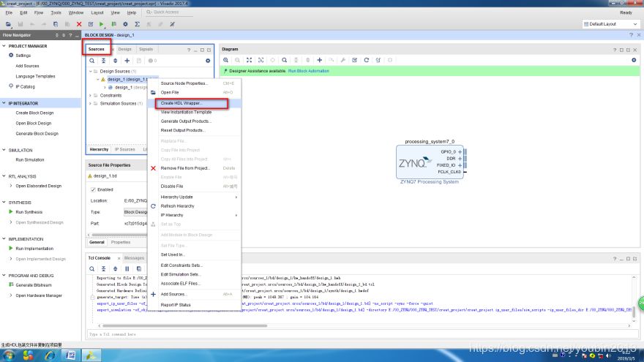Open Sources panel settings gear
This screenshot has height=362, width=644.
coord(208,61)
